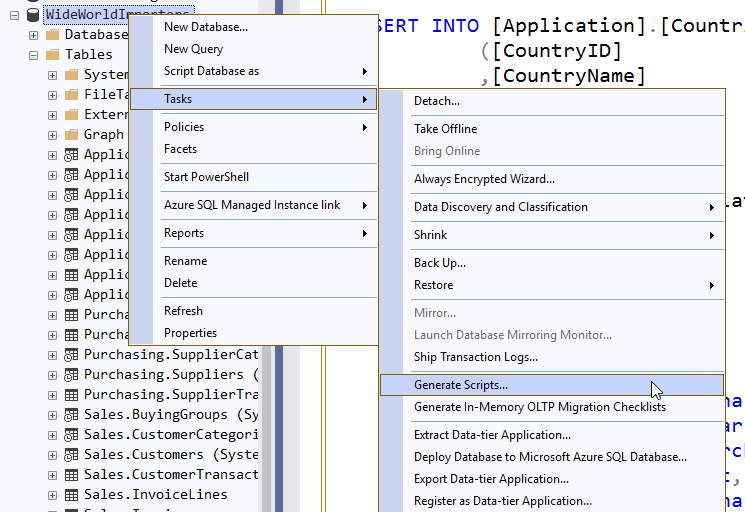Choose Rename in the context menu
Screen dimensions: 745x512
click(253, 261)
